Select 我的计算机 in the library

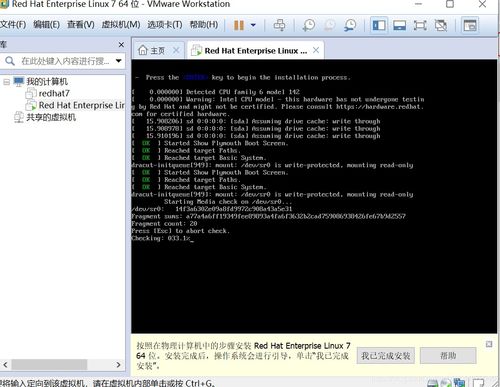click(47, 82)
